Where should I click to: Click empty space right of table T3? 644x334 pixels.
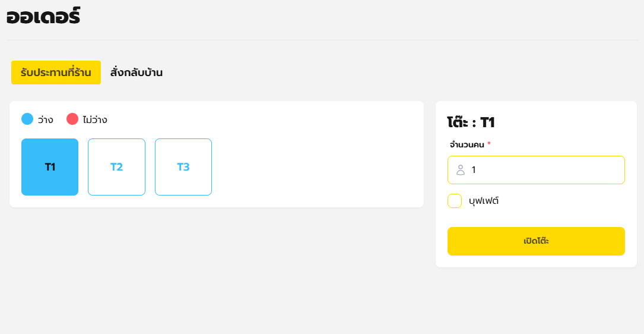click(x=316, y=167)
